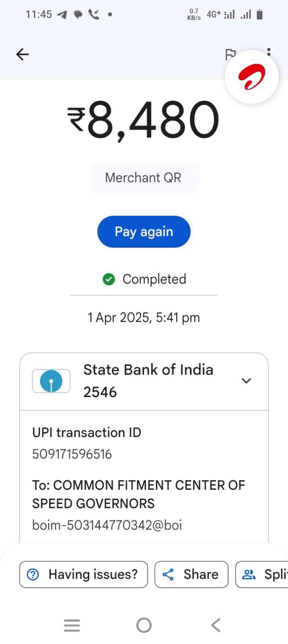288x644 pixels.
Task: Expand the State Bank of India details
Action: [246, 381]
